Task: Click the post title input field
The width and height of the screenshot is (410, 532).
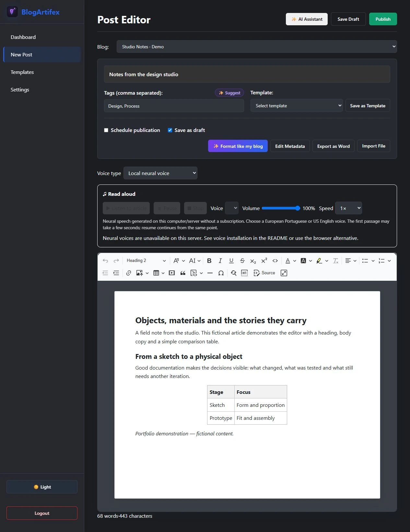Action: (x=247, y=74)
